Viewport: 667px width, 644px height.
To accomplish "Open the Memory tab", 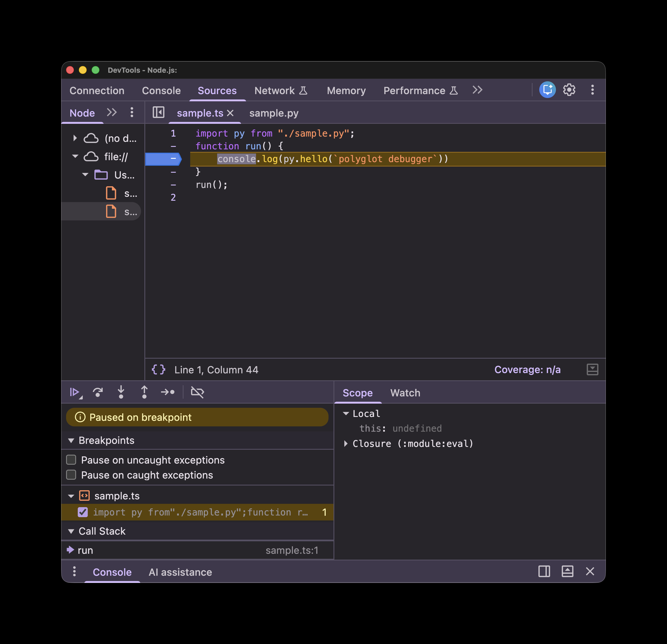I will point(346,90).
